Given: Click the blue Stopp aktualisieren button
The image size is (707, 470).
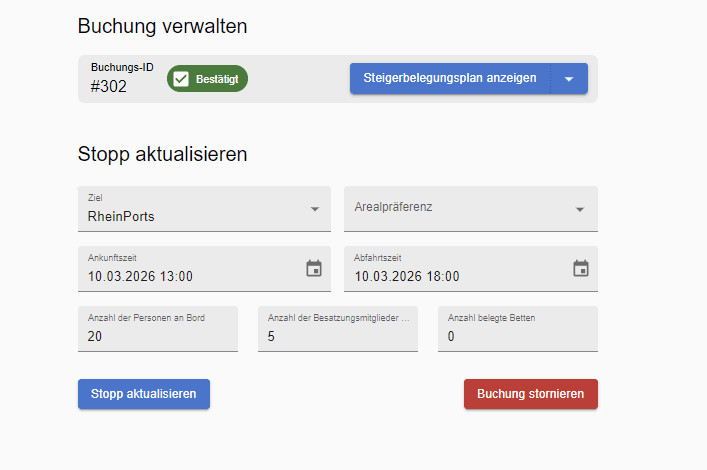Looking at the screenshot, I should [x=144, y=394].
